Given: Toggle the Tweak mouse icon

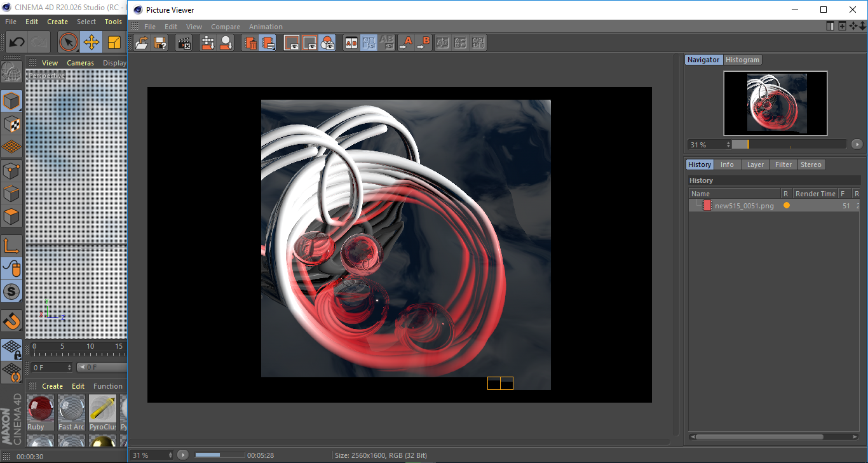Looking at the screenshot, I should tap(11, 269).
